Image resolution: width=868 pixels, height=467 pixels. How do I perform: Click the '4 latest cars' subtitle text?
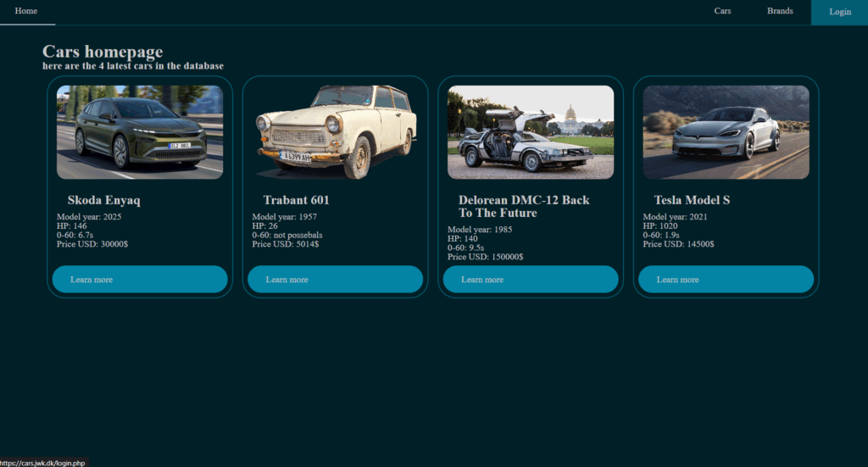[133, 66]
